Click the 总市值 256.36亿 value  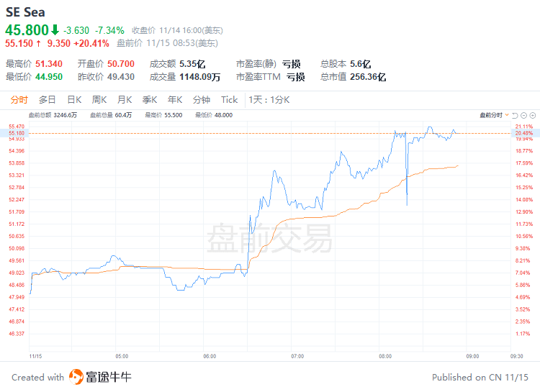(368, 77)
